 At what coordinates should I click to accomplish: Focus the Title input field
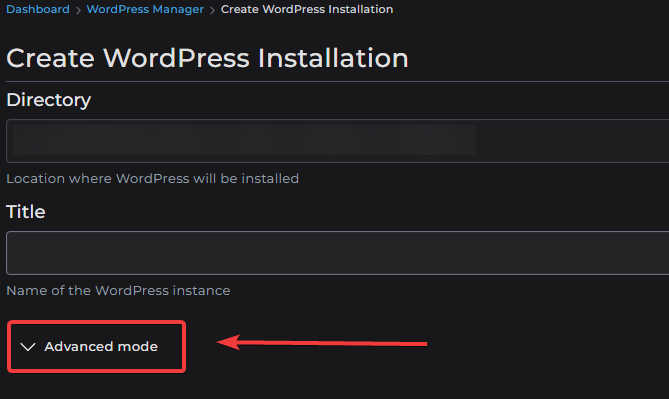337,253
